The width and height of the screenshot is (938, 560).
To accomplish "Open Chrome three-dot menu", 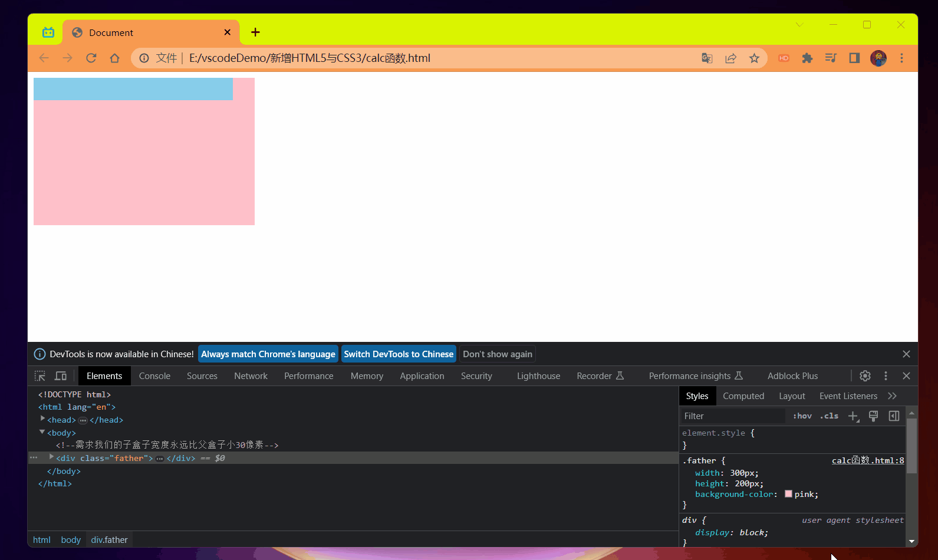I will click(x=901, y=58).
